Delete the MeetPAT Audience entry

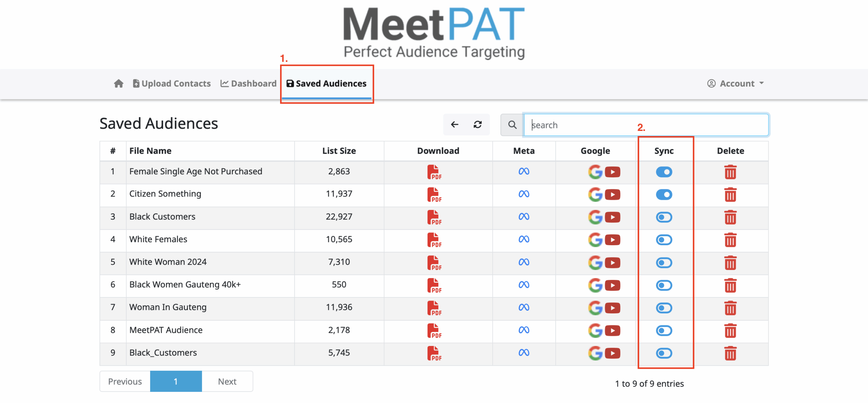coord(730,330)
